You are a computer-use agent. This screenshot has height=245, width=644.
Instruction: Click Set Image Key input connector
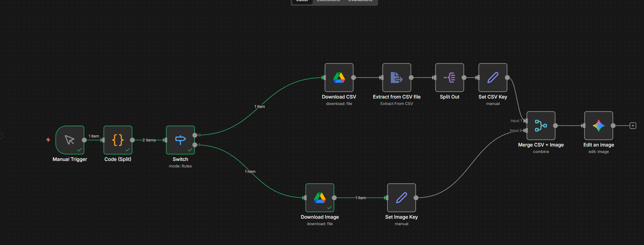point(386,198)
